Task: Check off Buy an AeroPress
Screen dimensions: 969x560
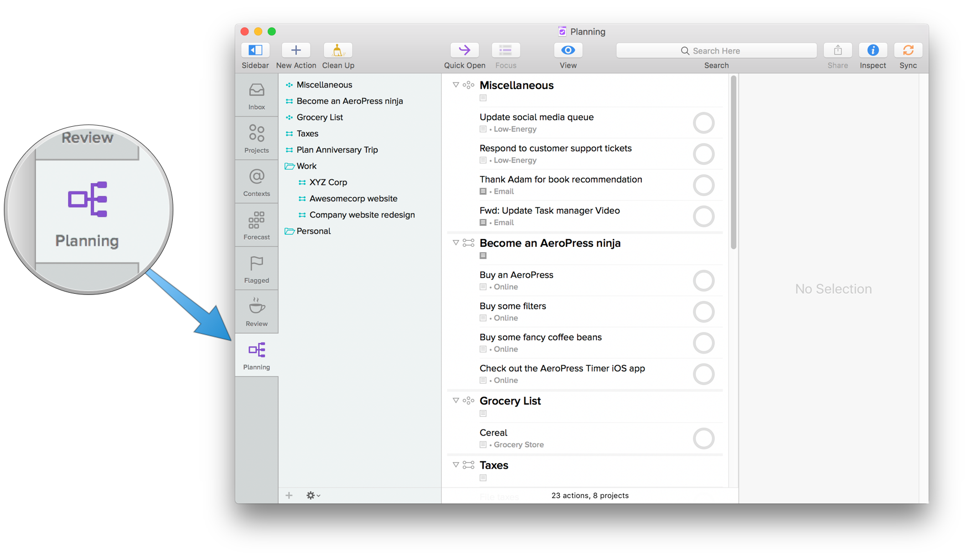Action: click(704, 281)
